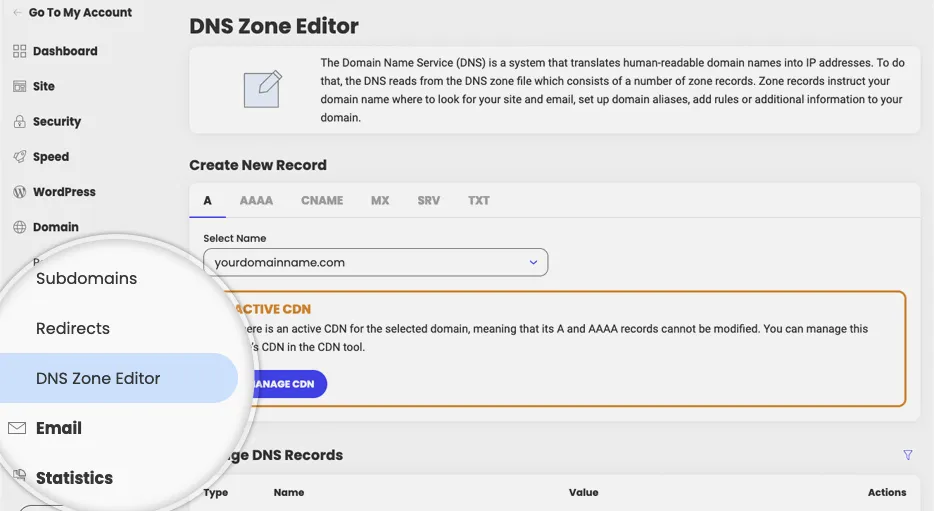Expand the Domain menu item
This screenshot has height=511, width=934.
click(55, 227)
